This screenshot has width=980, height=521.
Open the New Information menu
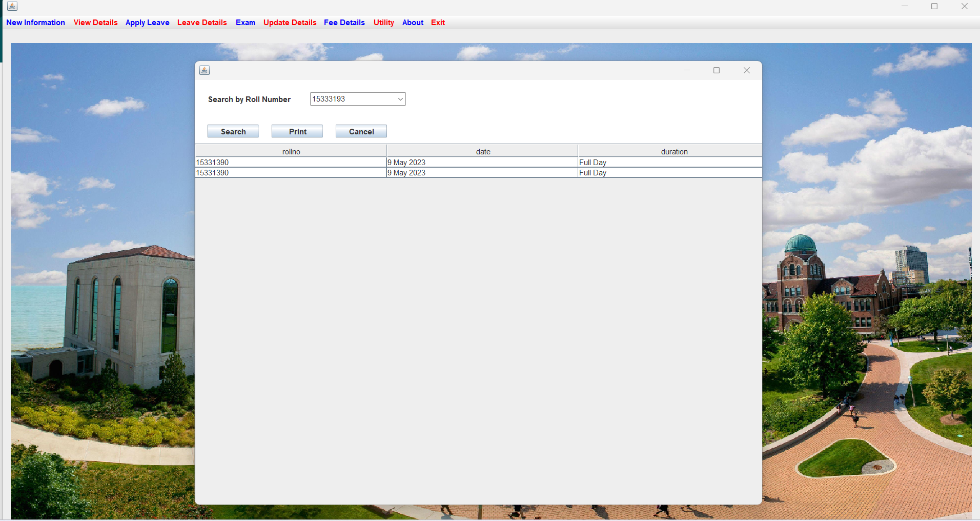pyautogui.click(x=35, y=23)
